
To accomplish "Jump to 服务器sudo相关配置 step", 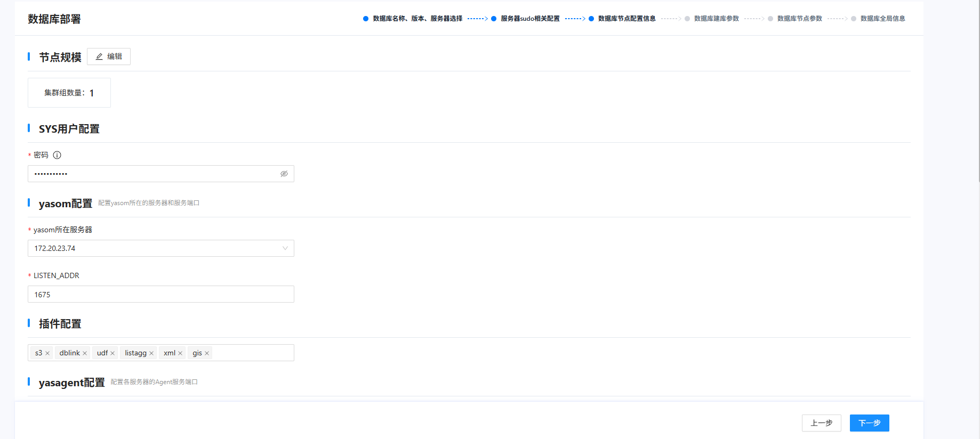I will click(529, 19).
